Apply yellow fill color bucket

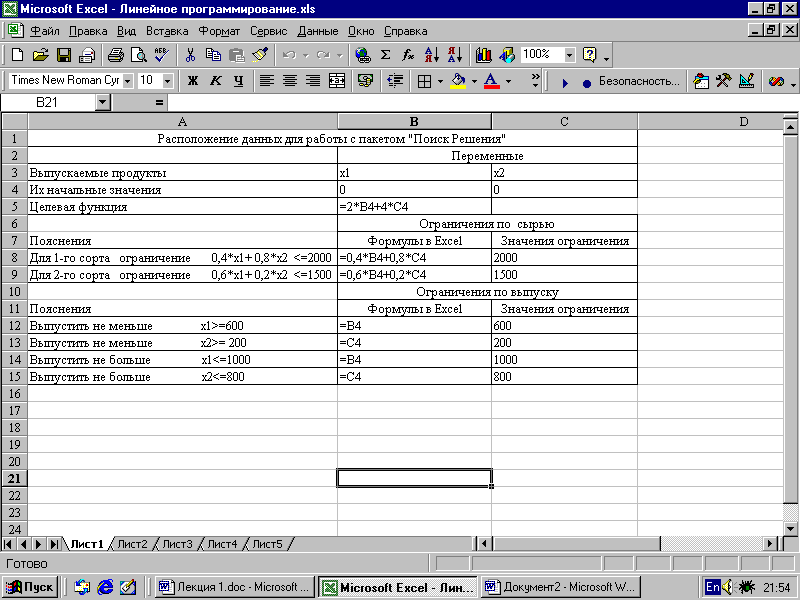click(458, 81)
